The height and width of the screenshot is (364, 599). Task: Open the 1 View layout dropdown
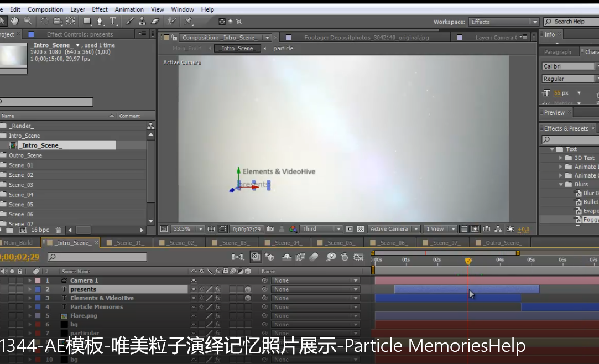439,229
